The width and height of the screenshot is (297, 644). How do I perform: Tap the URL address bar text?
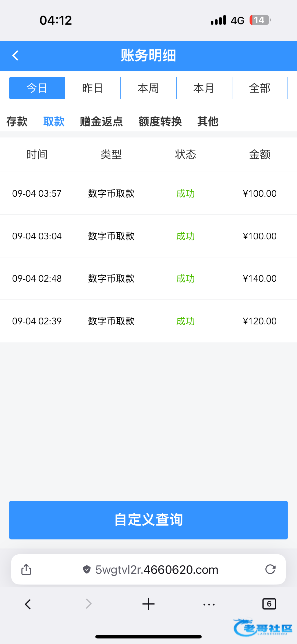[x=157, y=569]
